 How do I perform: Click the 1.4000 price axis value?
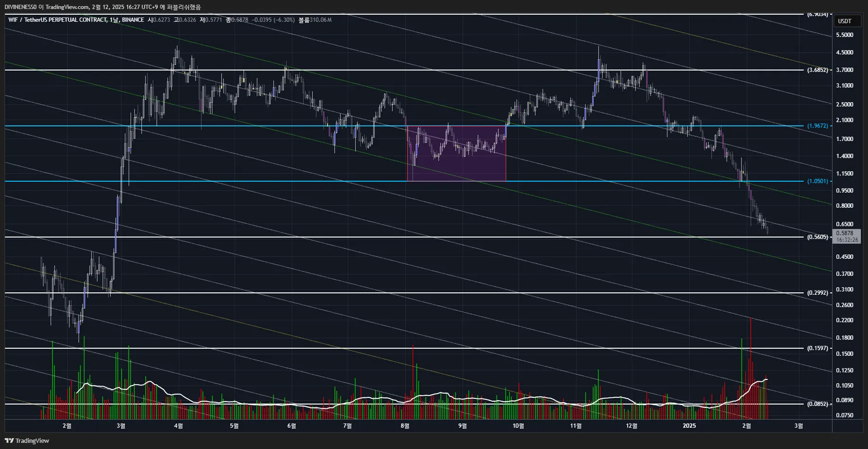tap(845, 156)
